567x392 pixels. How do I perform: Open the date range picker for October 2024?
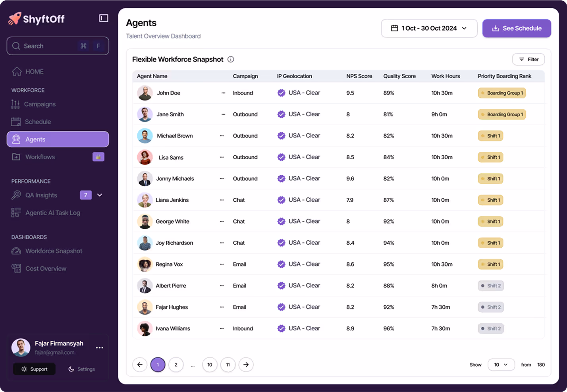coord(429,28)
